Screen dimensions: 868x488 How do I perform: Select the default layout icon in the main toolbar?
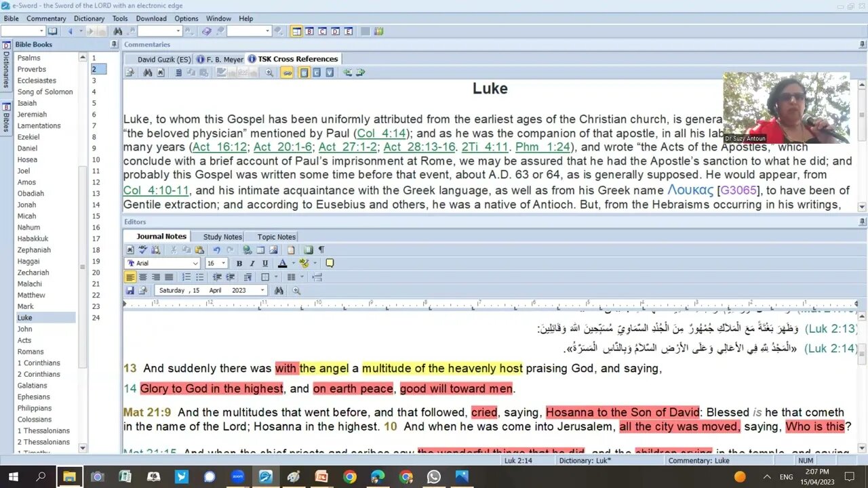coord(296,31)
